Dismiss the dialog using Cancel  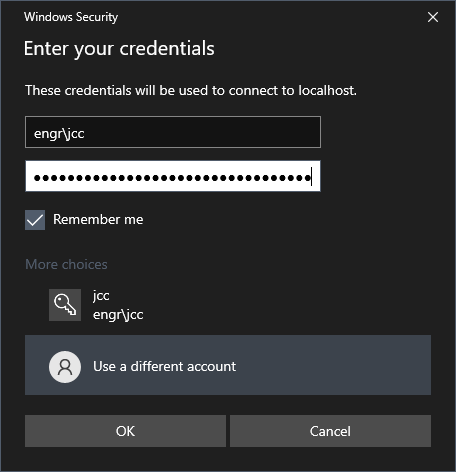coord(330,431)
